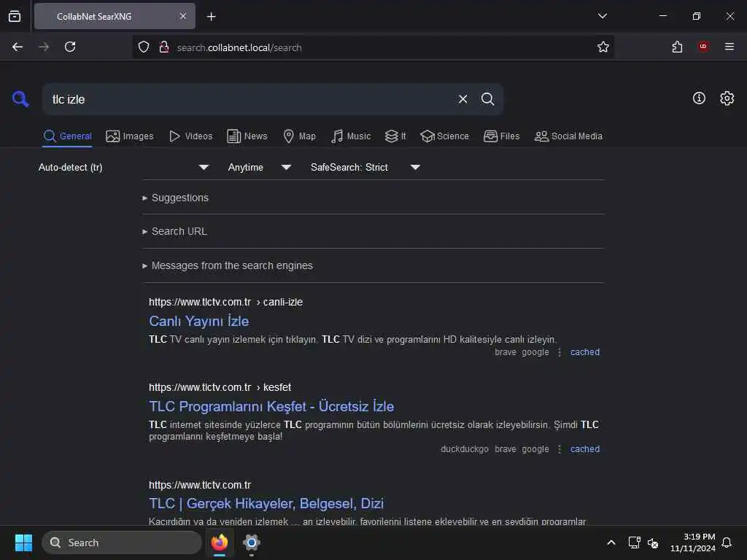Submit search with the magnifier button

487,99
